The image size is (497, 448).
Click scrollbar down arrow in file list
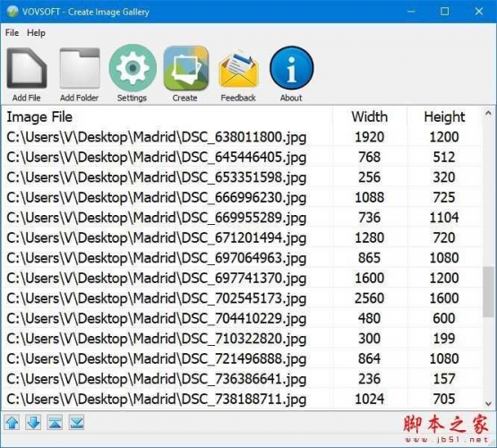[x=488, y=403]
